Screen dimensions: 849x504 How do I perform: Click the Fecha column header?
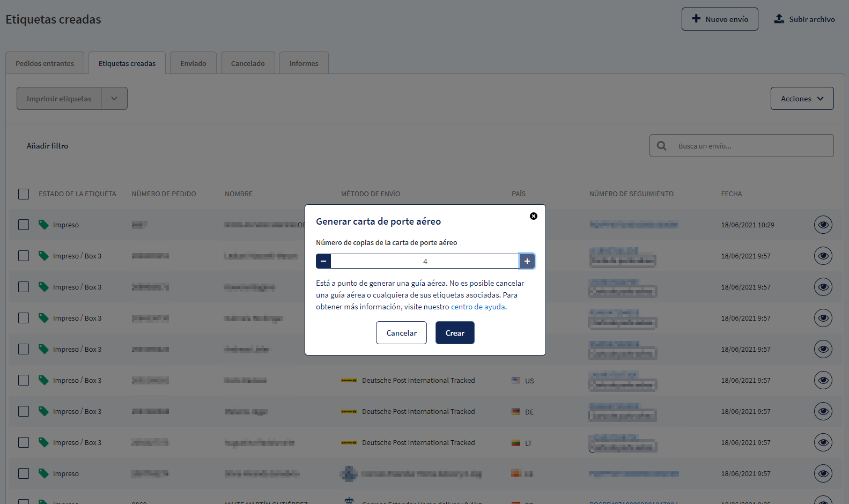click(x=732, y=194)
